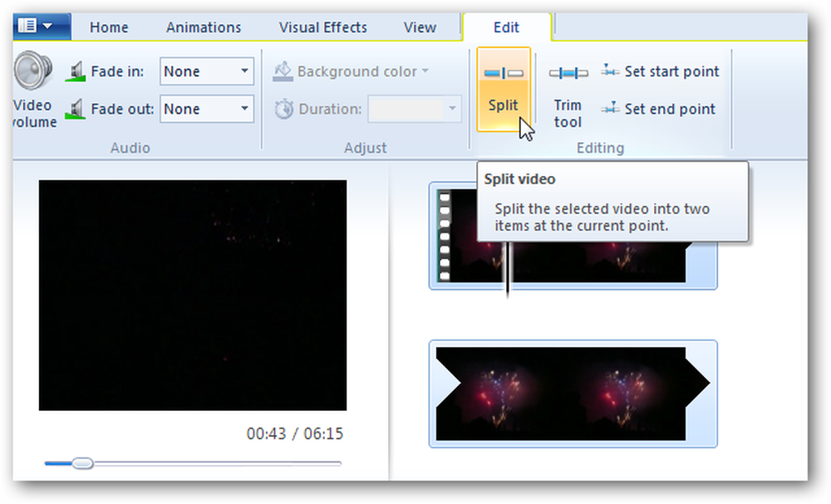Click the Fade in speaker icon
This screenshot has width=831, height=504.
click(x=76, y=71)
